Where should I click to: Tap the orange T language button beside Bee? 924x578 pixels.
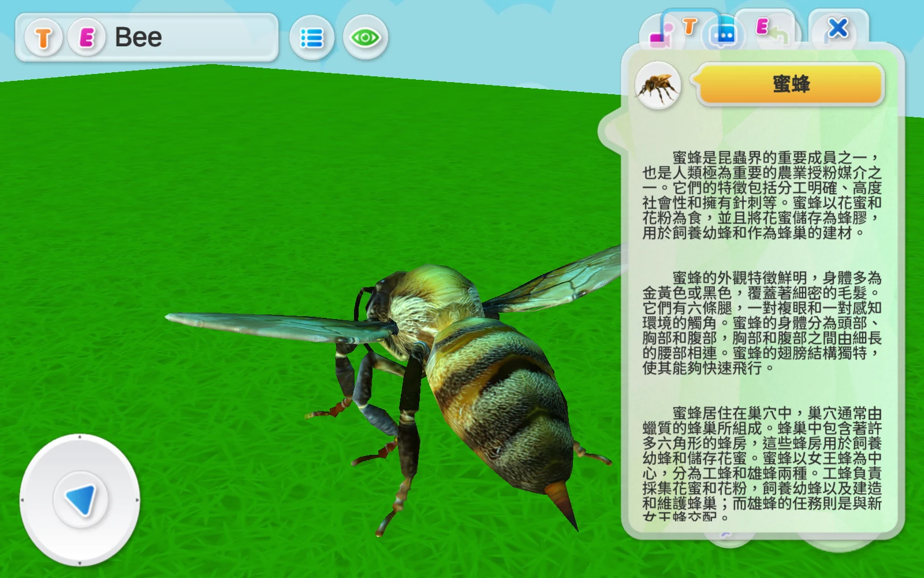coord(43,38)
